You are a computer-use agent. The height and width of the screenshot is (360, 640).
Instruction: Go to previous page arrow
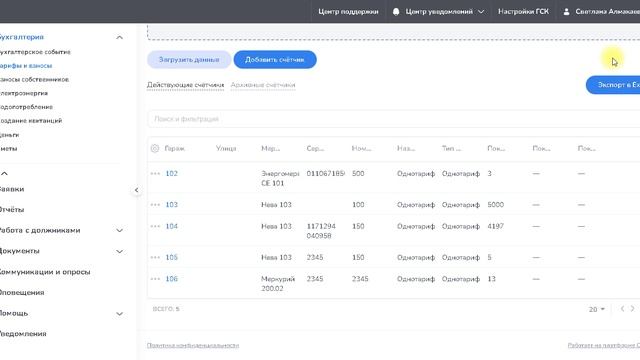coord(622,309)
